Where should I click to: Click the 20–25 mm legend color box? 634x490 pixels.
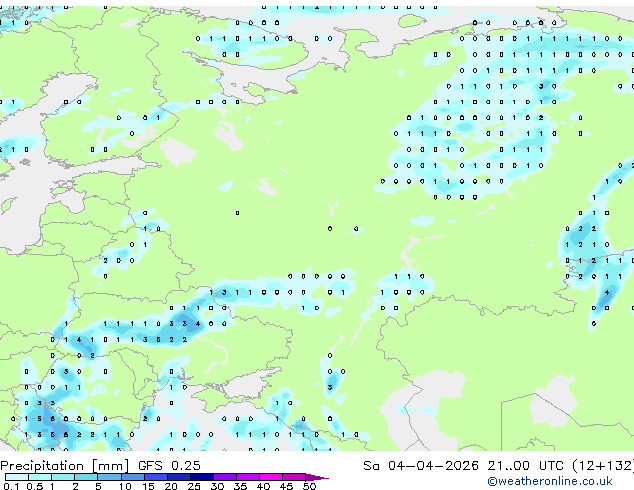(178, 477)
